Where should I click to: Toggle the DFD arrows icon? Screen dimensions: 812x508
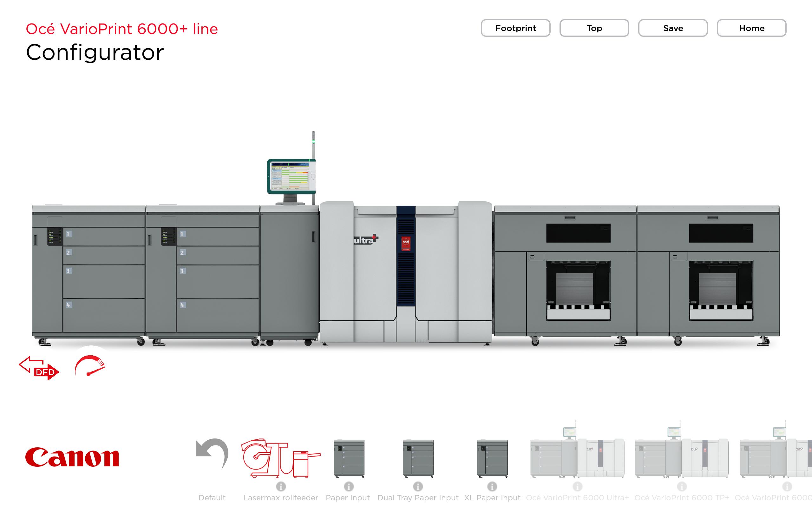(x=39, y=368)
